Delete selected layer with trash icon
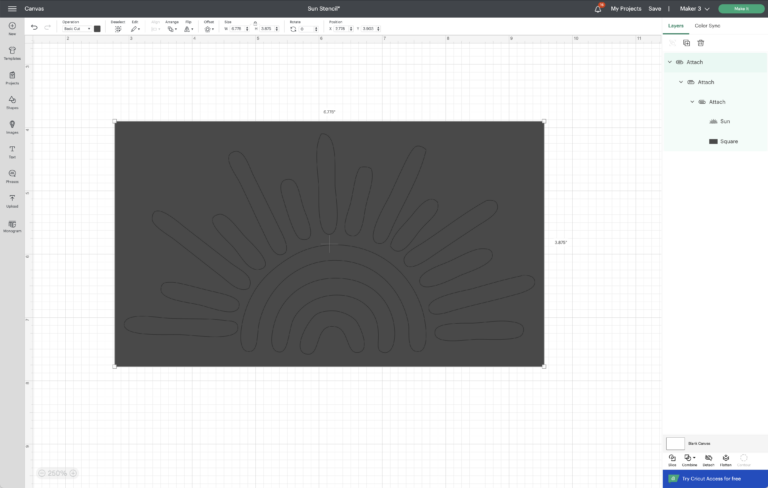The height and width of the screenshot is (488, 768). pyautogui.click(x=701, y=43)
